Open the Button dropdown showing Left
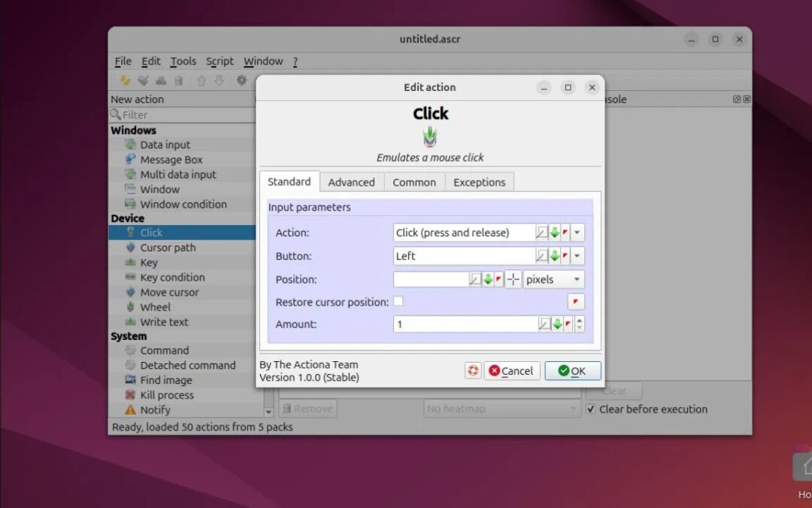This screenshot has width=812, height=508. click(x=577, y=256)
